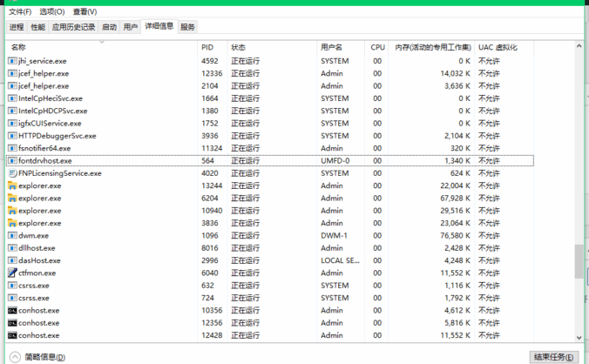Click the fsnotifier64.exe process icon
589x364 pixels.
click(12, 148)
